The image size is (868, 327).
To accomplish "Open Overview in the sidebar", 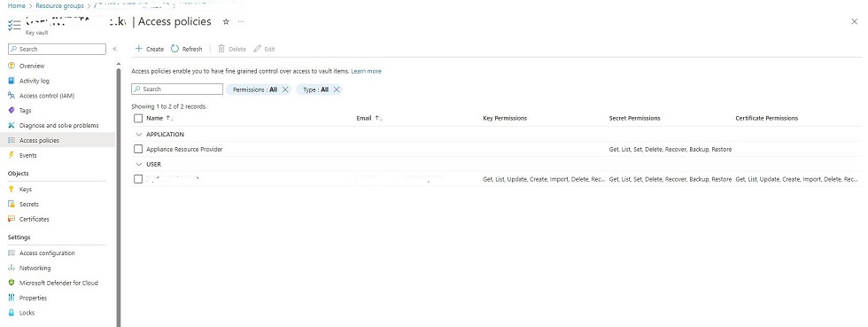I will click(32, 66).
